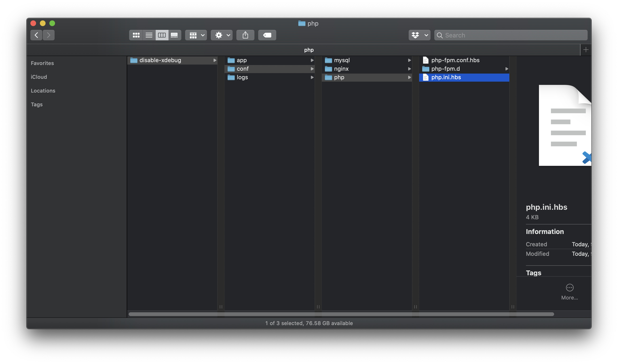Select the php-fpm.d folder
Image resolution: width=618 pixels, height=364 pixels.
[464, 69]
